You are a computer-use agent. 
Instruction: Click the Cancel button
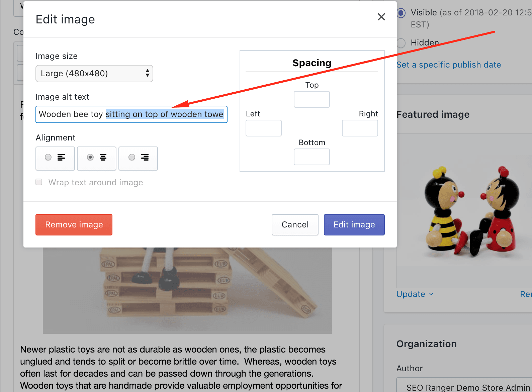[x=295, y=225]
